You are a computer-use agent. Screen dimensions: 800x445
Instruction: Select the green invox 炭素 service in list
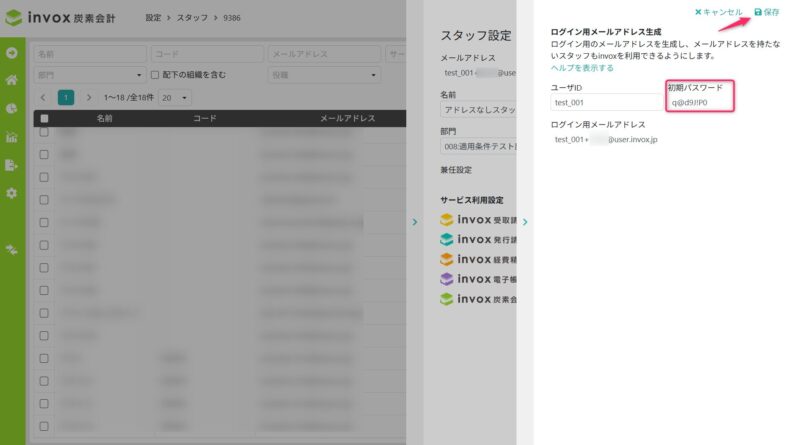[x=478, y=299]
